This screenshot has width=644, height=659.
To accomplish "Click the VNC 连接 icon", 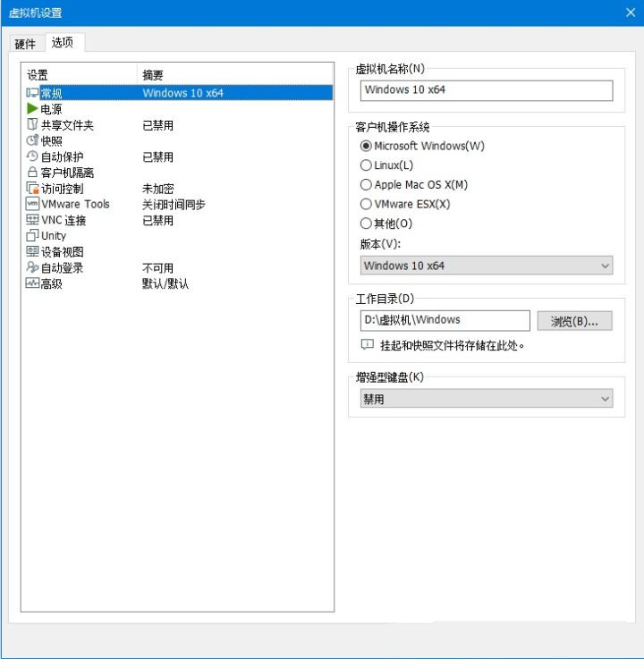I will pos(32,219).
